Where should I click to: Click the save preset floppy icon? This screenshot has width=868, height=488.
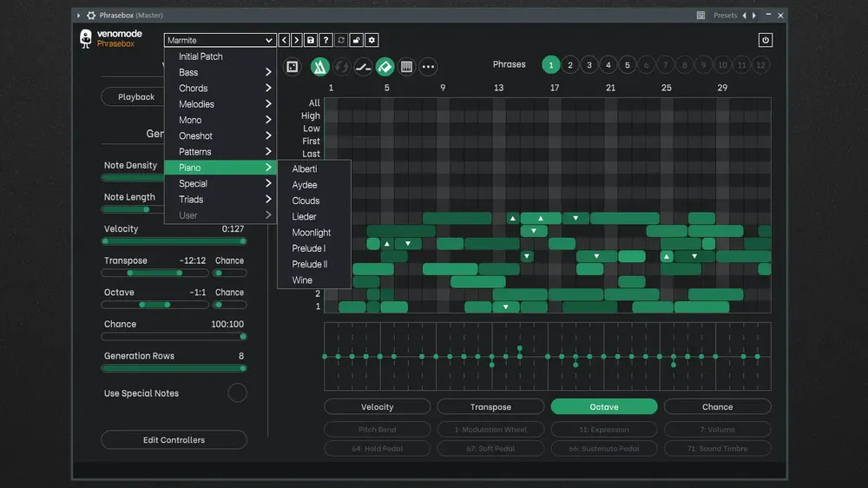click(311, 40)
